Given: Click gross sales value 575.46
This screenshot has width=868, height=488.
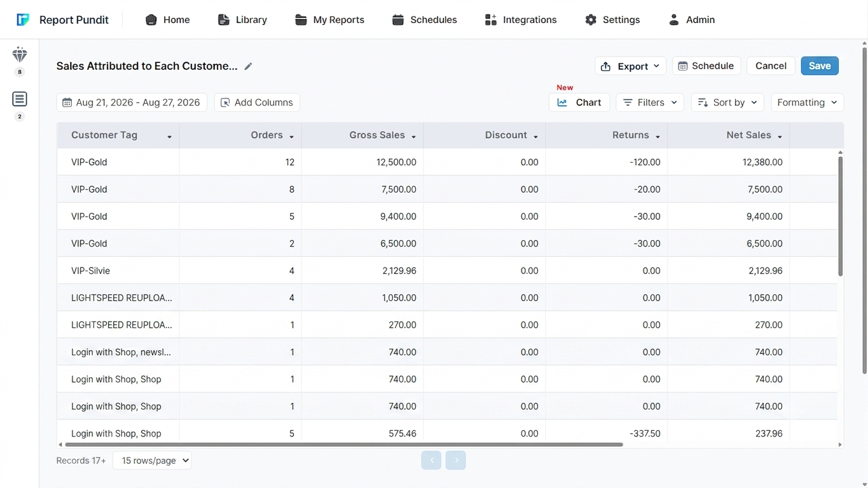Looking at the screenshot, I should [x=403, y=433].
